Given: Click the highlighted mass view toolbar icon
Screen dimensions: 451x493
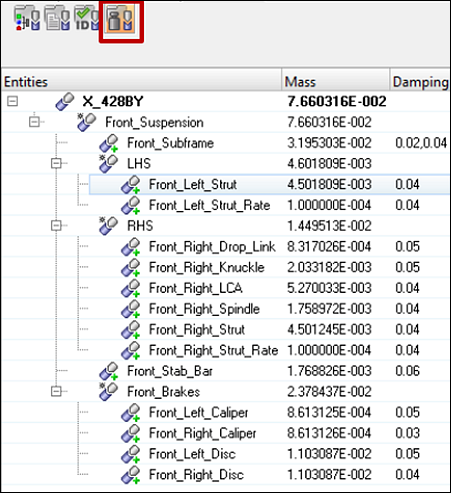Looking at the screenshot, I should (121, 20).
